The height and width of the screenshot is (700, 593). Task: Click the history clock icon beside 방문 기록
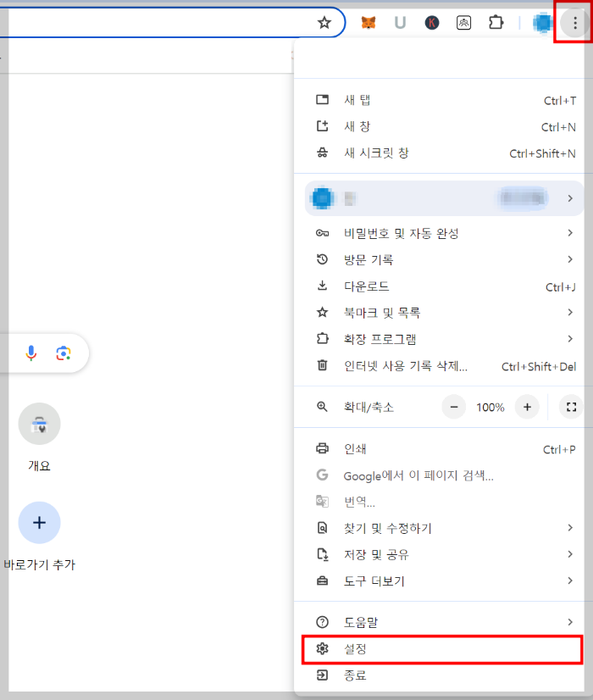point(322,259)
